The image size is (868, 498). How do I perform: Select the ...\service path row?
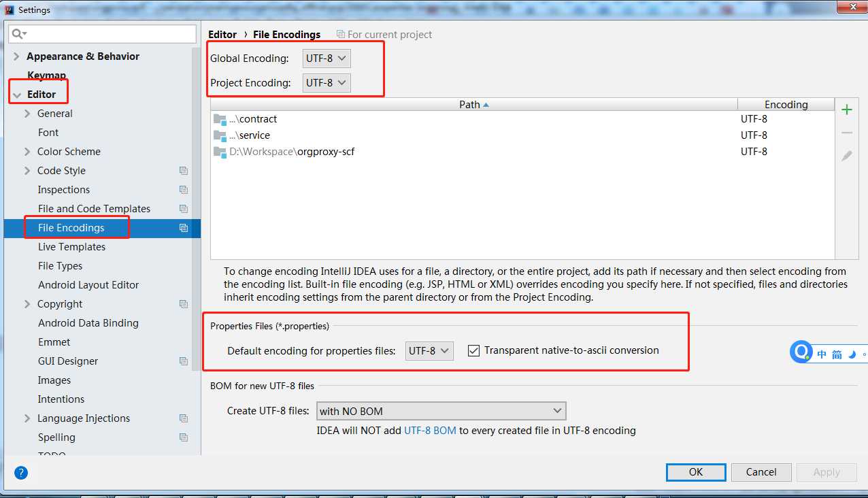(522, 135)
